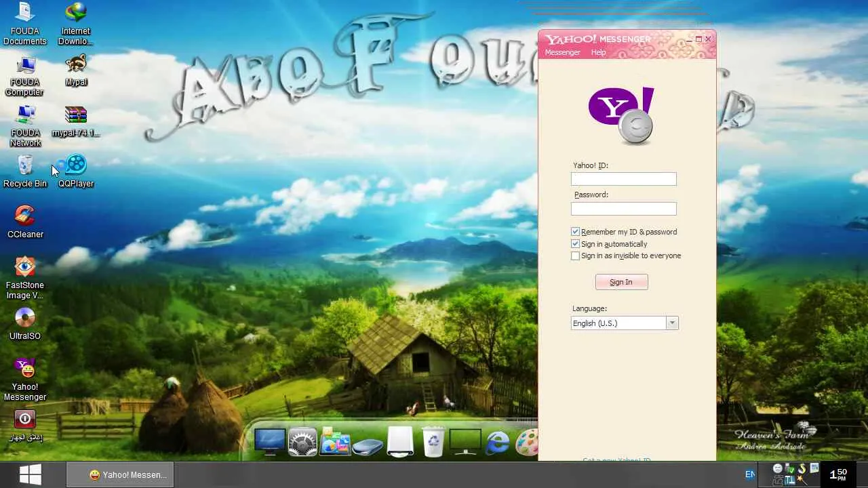
Task: Click the Yahoo! Messenger taskbar button
Action: point(121,475)
